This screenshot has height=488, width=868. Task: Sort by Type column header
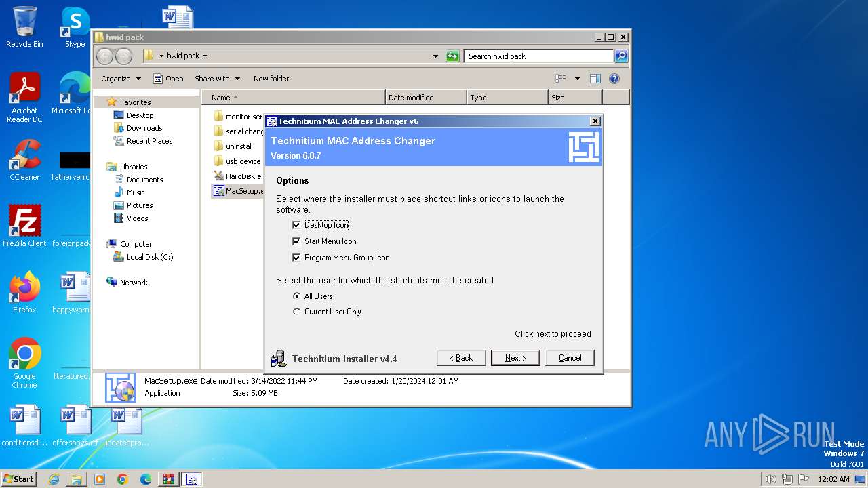coord(507,98)
